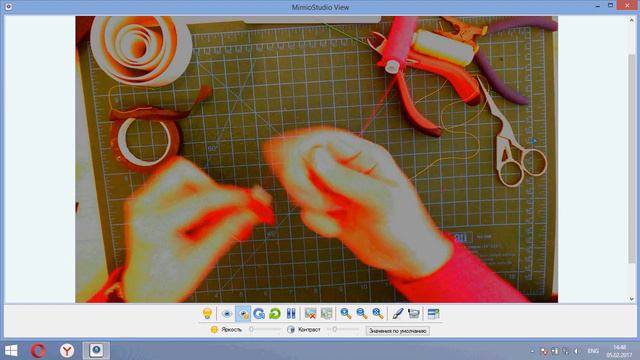The width and height of the screenshot is (640, 360).
Task: Click the blue G refresh icon
Action: tap(259, 313)
